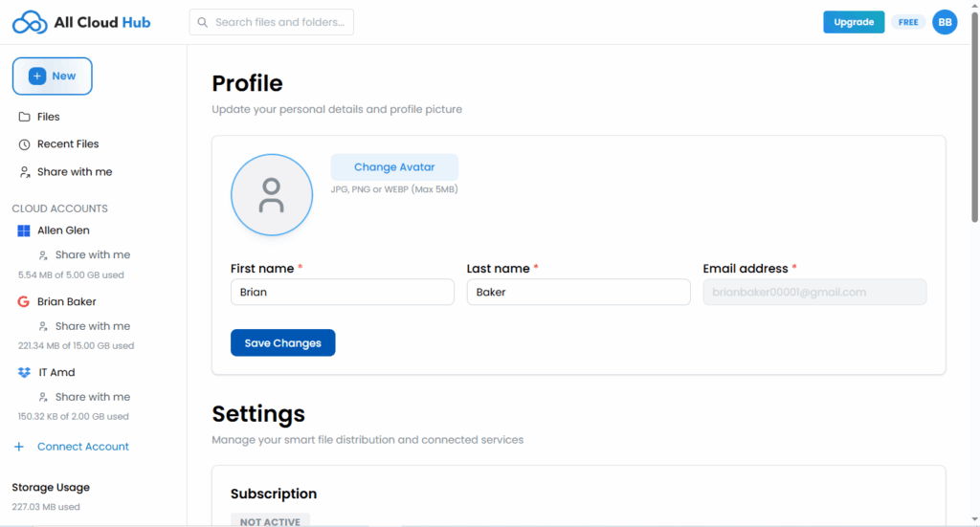Click the Recent Files clock icon
The height and width of the screenshot is (527, 980).
click(24, 144)
